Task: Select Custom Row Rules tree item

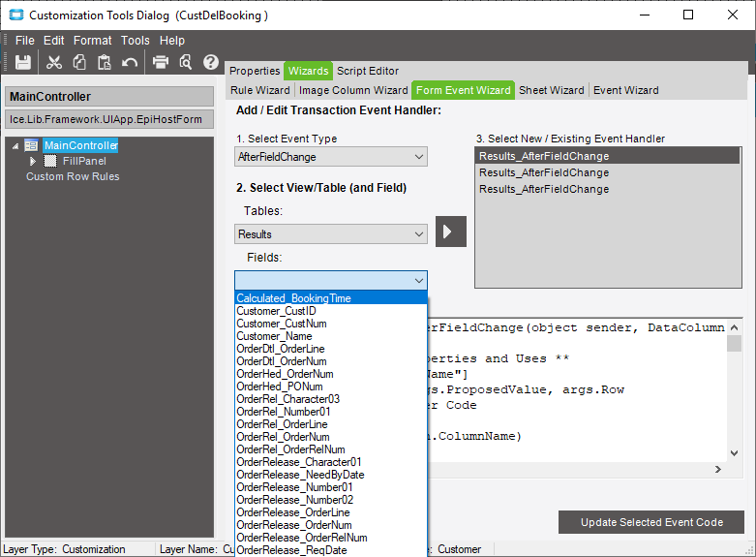Action: point(73,176)
